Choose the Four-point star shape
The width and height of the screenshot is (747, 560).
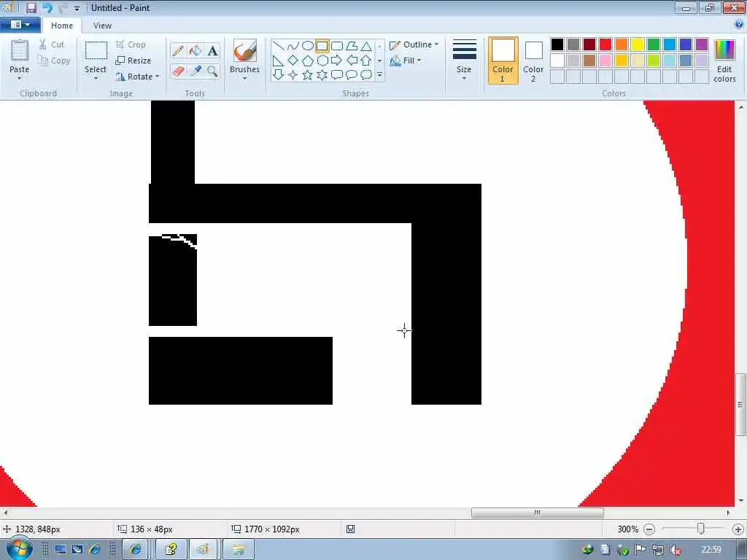click(x=293, y=75)
